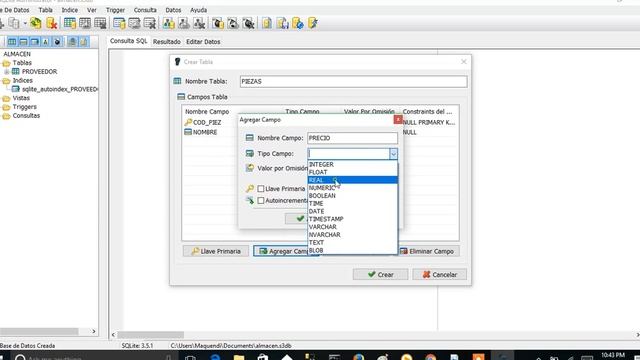This screenshot has width=640, height=360.
Task: Open the Indice menu
Action: pos(70,10)
